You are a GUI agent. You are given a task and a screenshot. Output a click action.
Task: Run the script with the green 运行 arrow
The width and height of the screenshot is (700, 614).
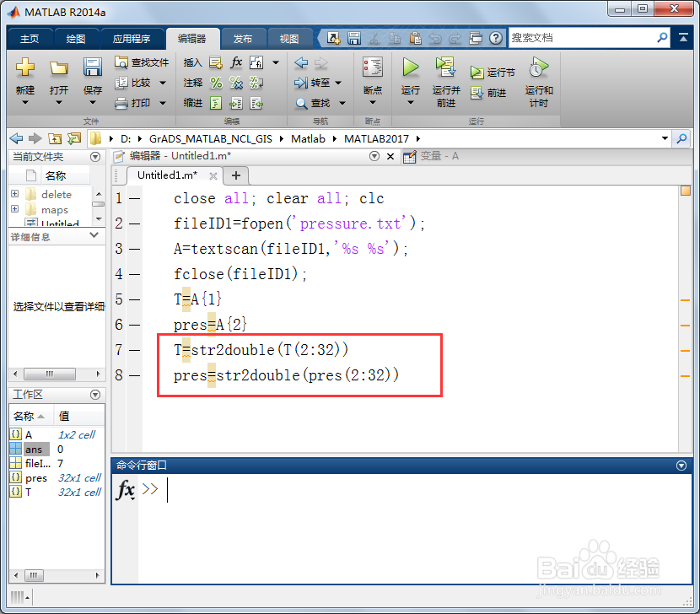(x=410, y=67)
